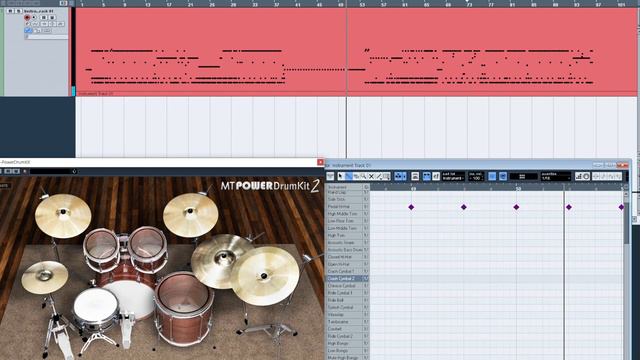This screenshot has width=640, height=360.
Task: Click the blue Edit In-Place button on track
Action: [x=28, y=30]
